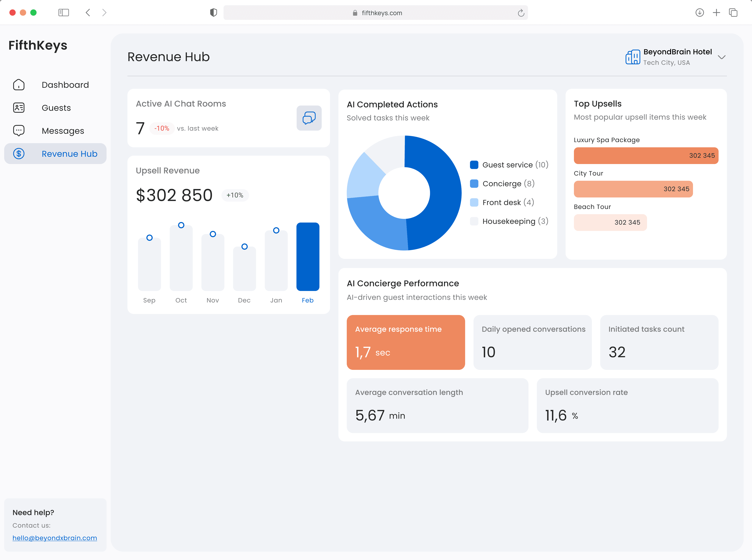
Task: Select the Feb bar in Upsell Revenue
Action: 308,257
